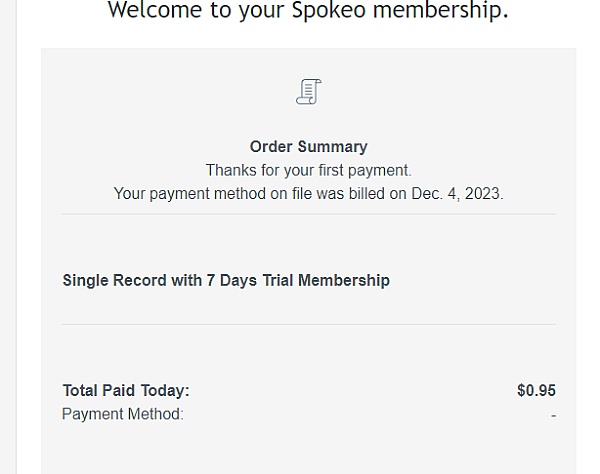The height and width of the screenshot is (474, 600).
Task: Click the dash value beside Payment Method
Action: 553,415
